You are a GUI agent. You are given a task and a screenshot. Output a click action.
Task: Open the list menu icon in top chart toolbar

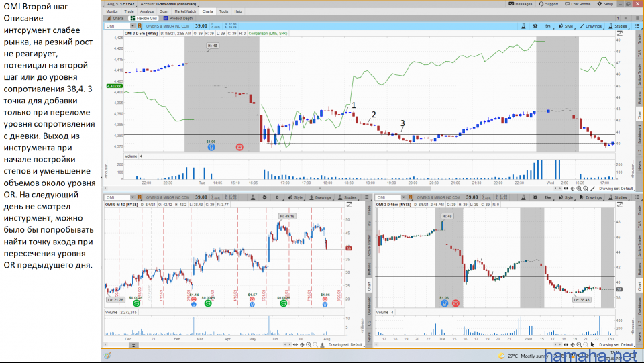coord(637,26)
